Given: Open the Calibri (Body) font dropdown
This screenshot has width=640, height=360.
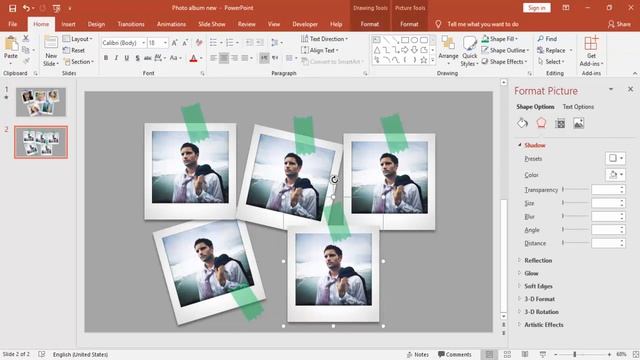Looking at the screenshot, I should coord(143,43).
